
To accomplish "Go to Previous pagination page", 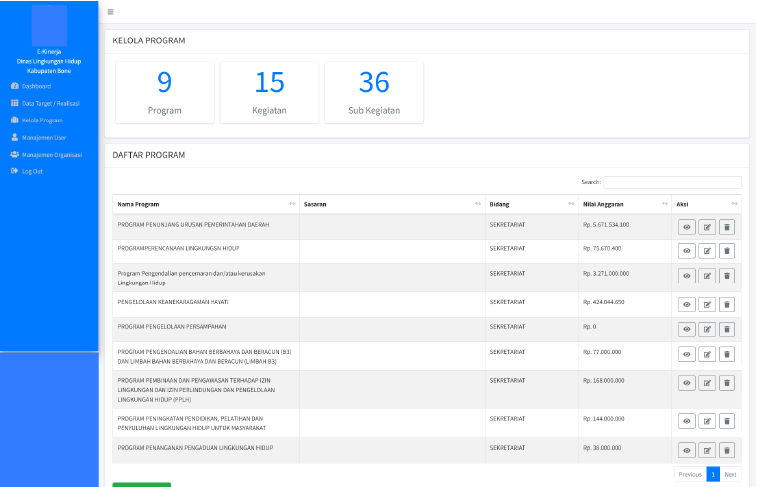I will click(690, 474).
